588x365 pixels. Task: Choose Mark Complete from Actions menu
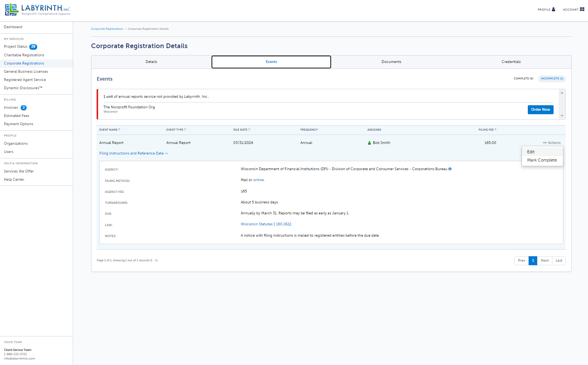[x=542, y=160]
